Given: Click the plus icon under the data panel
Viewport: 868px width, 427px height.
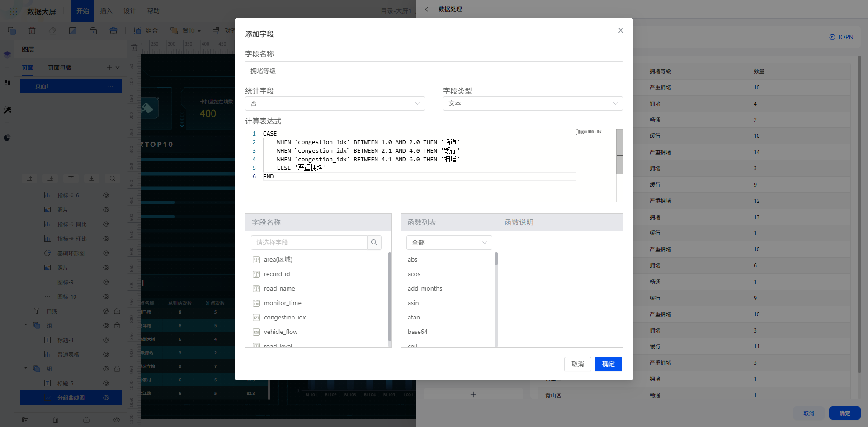Looking at the screenshot, I should (473, 394).
